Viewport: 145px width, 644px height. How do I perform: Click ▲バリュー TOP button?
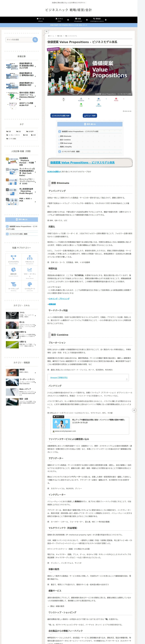coord(90,115)
